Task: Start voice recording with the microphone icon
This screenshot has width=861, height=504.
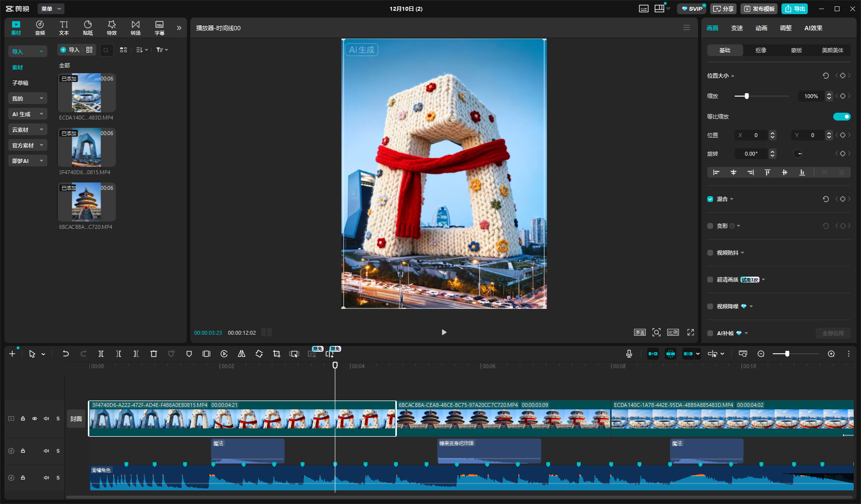Action: (629, 354)
